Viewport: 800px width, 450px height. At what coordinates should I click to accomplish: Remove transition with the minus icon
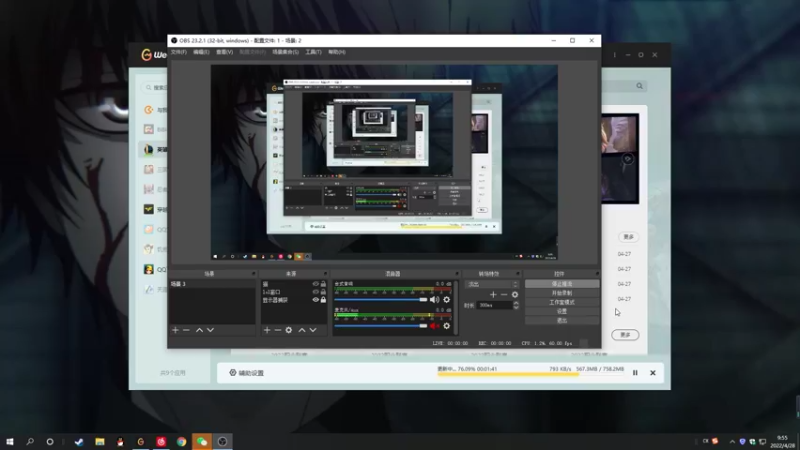click(504, 294)
